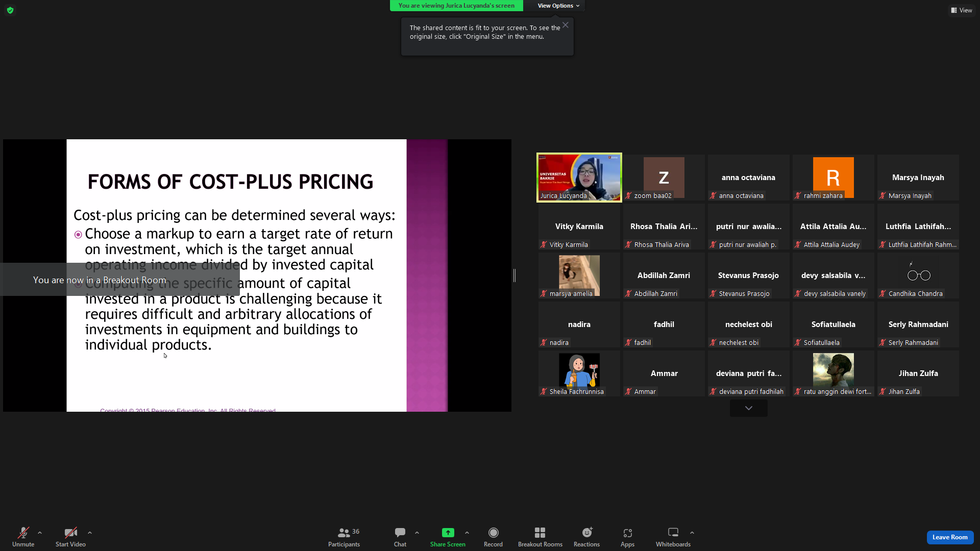
Task: Click muted mic icon on nadira's tile
Action: [x=544, y=343]
